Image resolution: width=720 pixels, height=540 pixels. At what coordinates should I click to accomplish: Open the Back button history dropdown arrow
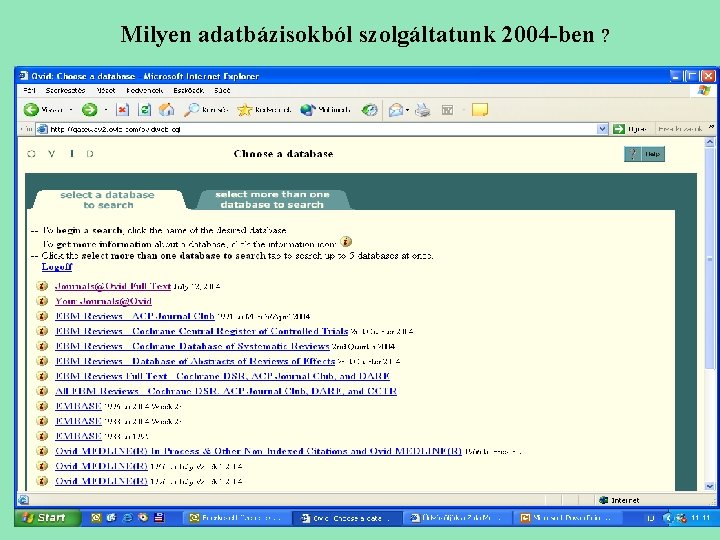point(71,110)
